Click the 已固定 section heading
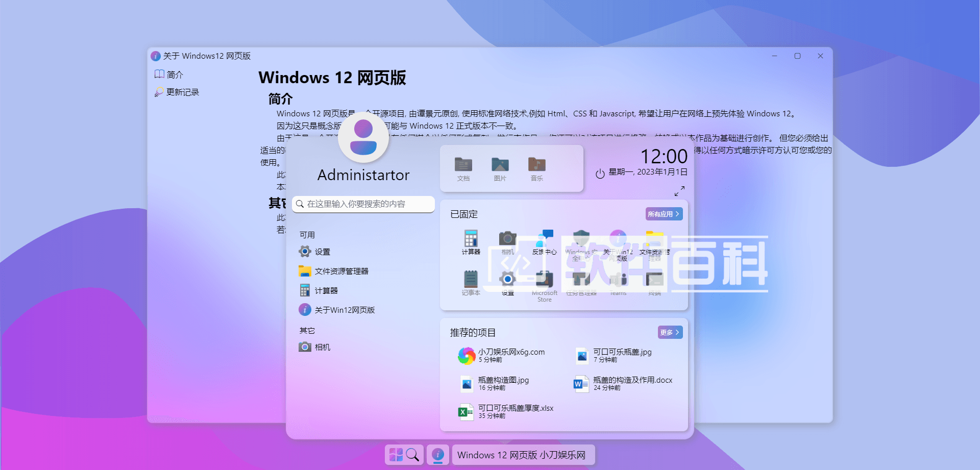Image resolution: width=980 pixels, height=470 pixels. 464,214
